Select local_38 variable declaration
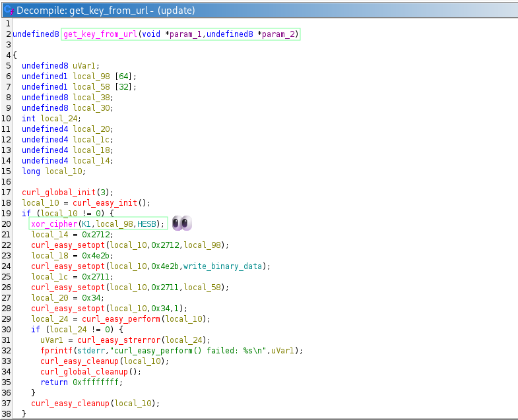Viewport: 518px width, 420px height. pos(91,98)
